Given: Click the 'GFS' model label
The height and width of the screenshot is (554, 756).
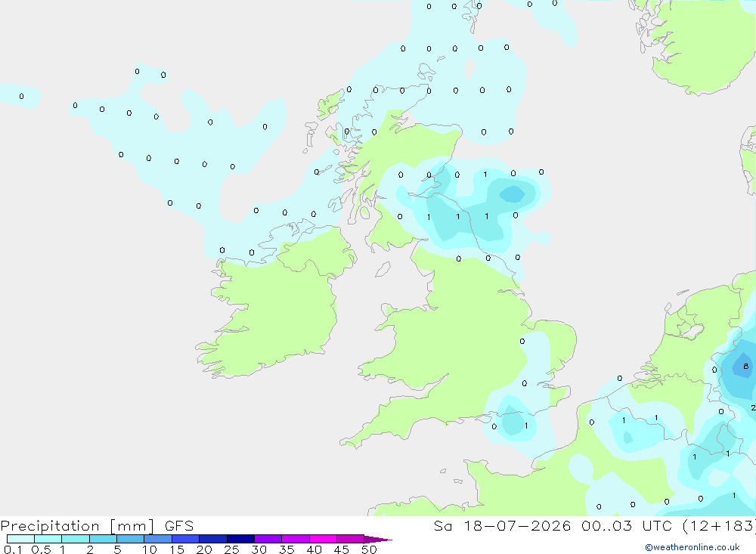Looking at the screenshot, I should (x=179, y=525).
